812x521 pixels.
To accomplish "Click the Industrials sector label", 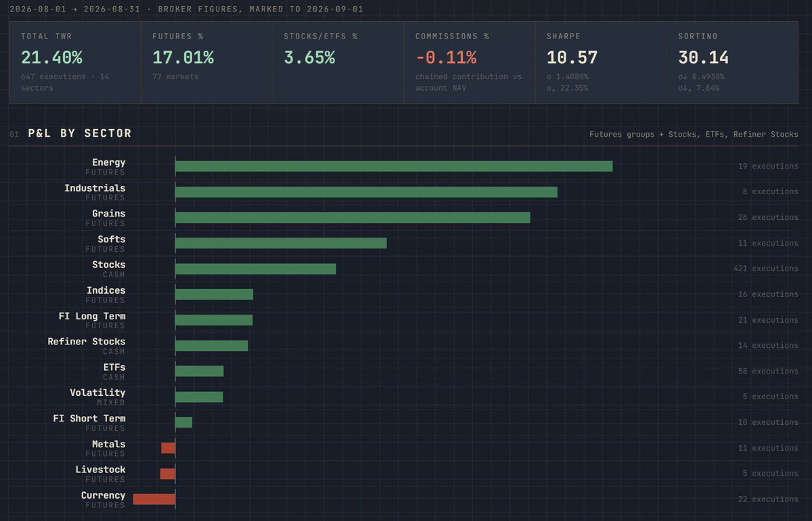I will [x=95, y=188].
